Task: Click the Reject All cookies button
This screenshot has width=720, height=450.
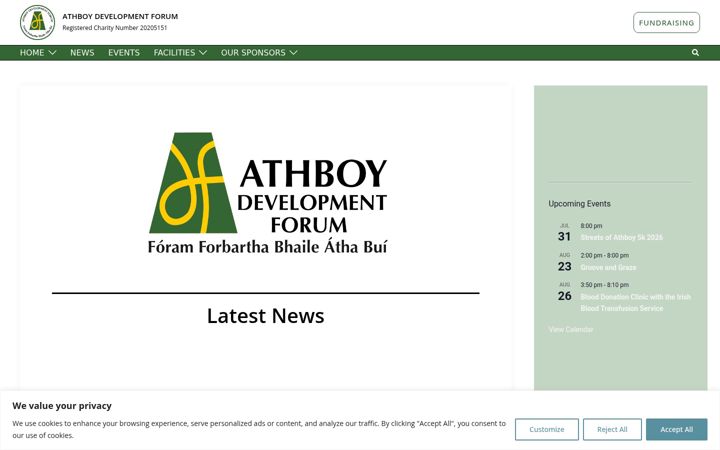Action: pyautogui.click(x=612, y=429)
